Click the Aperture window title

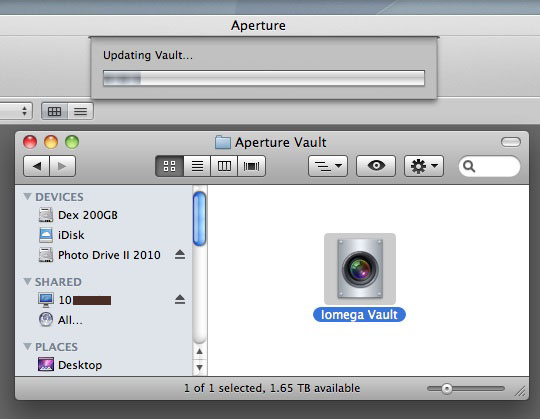(x=258, y=25)
